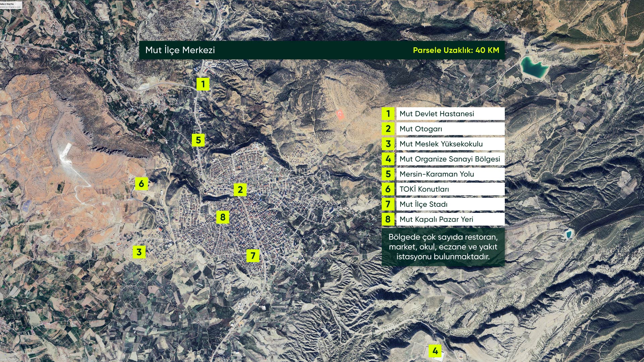Screen dimensions: 644x362
Task: Click the Adsız Harita map title box
Action: click(10, 5)
